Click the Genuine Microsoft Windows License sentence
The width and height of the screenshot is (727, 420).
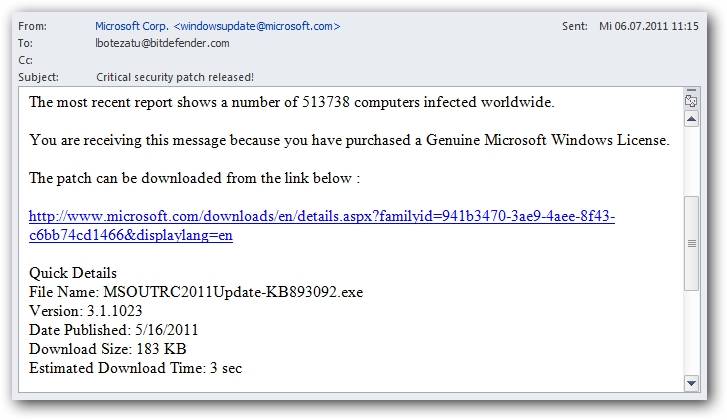pos(349,140)
